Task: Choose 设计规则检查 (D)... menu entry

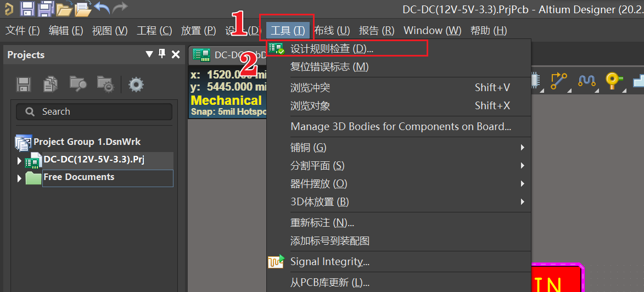Action: pos(399,48)
